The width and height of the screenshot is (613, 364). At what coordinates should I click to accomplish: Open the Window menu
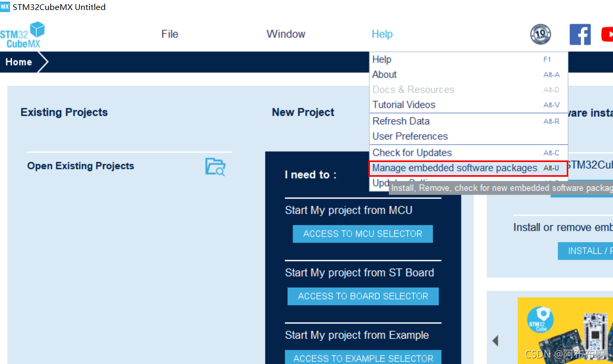[286, 34]
